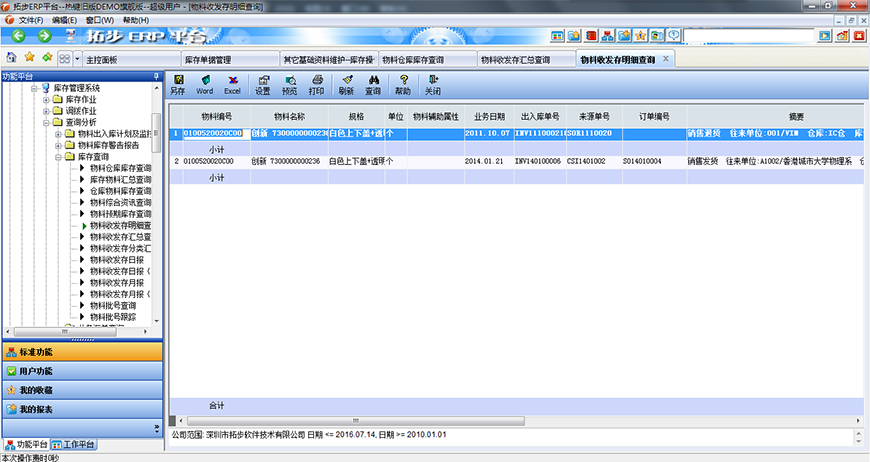
Task: Export to Word using the Word icon
Action: [204, 84]
